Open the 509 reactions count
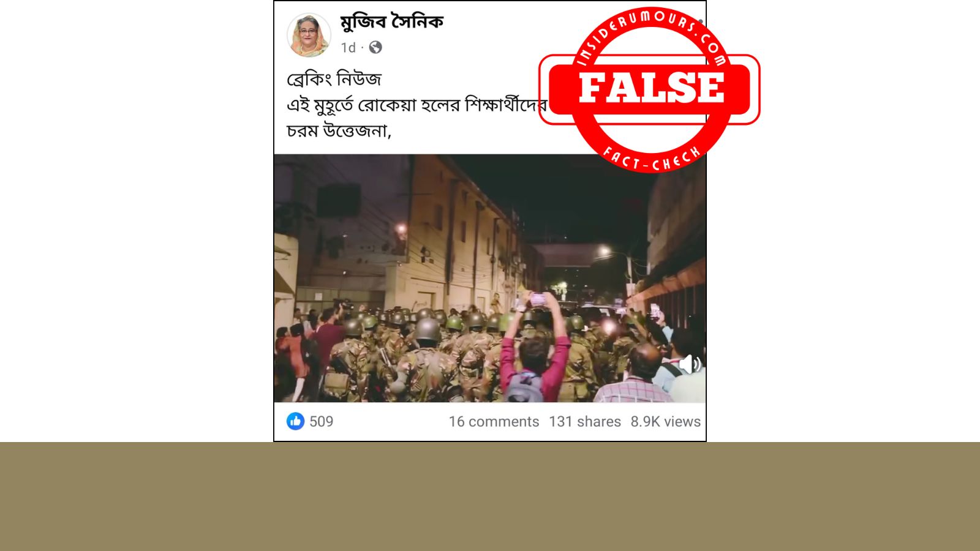980x551 pixels. point(321,421)
